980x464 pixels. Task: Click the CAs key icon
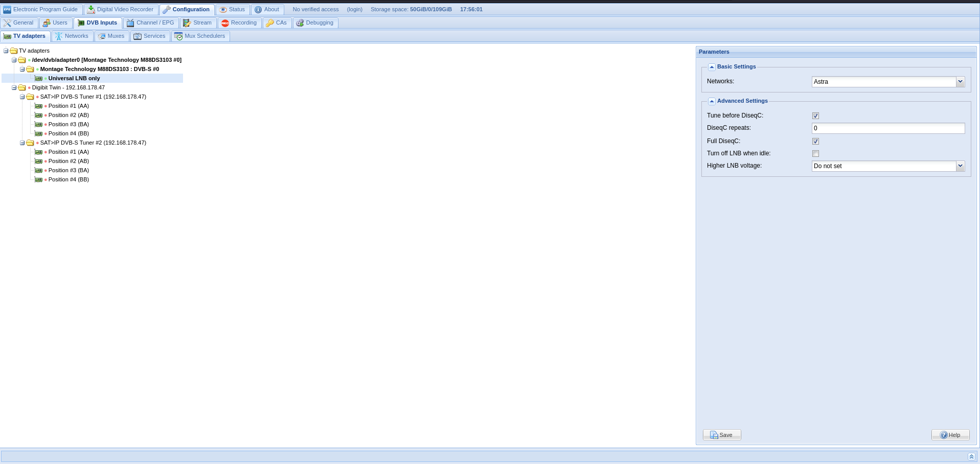269,23
